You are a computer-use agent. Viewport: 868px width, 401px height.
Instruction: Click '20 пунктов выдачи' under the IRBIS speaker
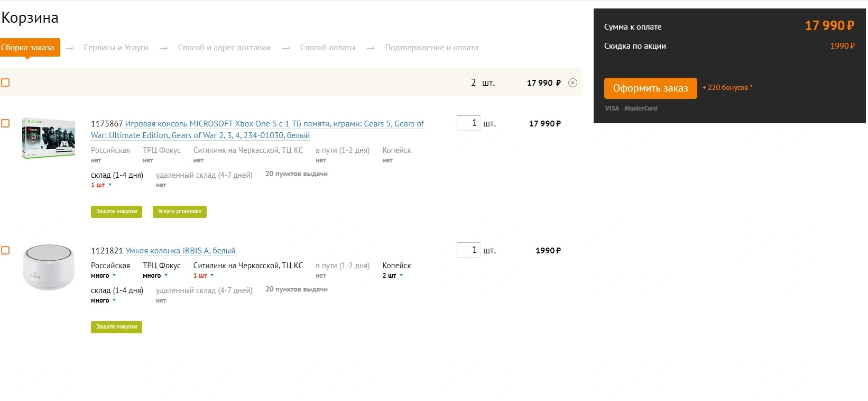297,289
